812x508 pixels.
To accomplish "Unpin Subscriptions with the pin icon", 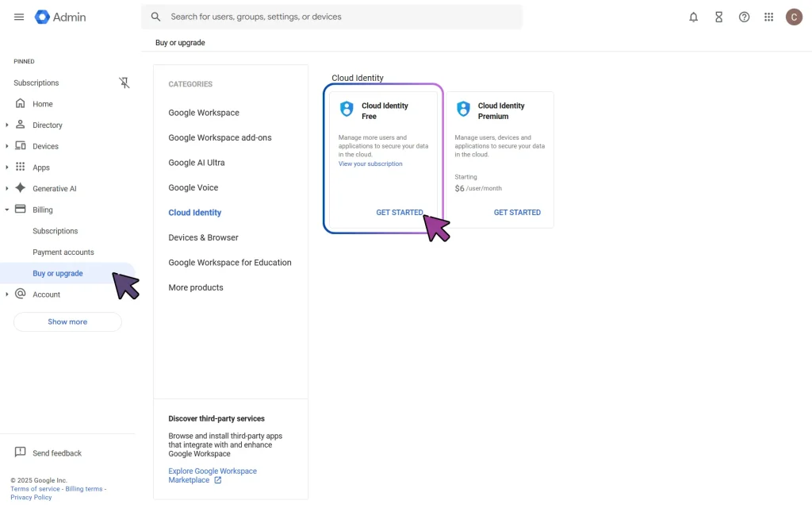I will click(124, 83).
